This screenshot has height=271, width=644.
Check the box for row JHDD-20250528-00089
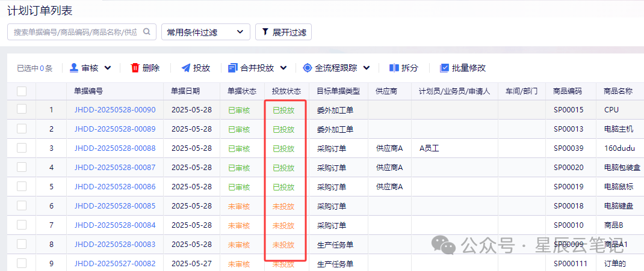(x=22, y=129)
